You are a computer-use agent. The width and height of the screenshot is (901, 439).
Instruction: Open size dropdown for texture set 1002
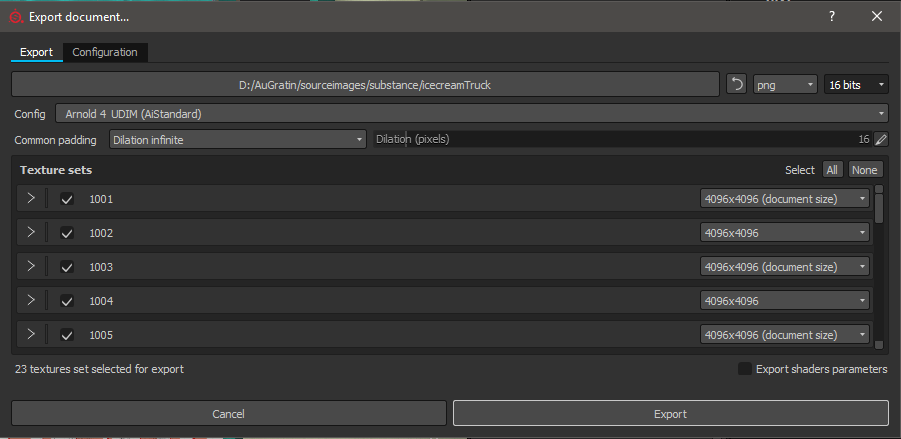(x=784, y=233)
